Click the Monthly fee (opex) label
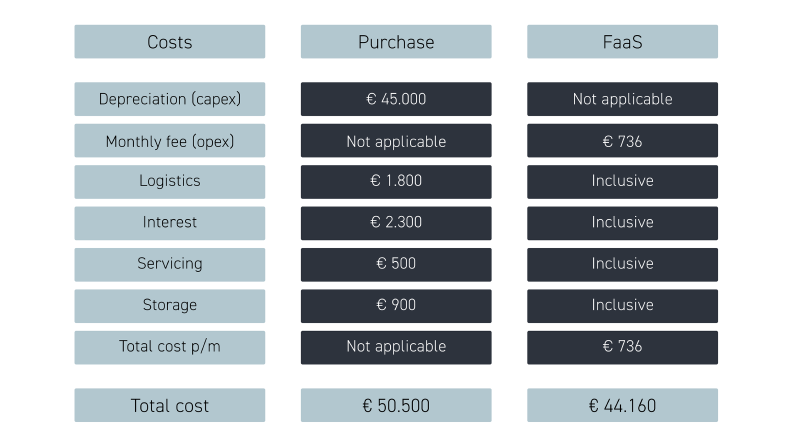This screenshot has height=446, width=792. (x=169, y=141)
